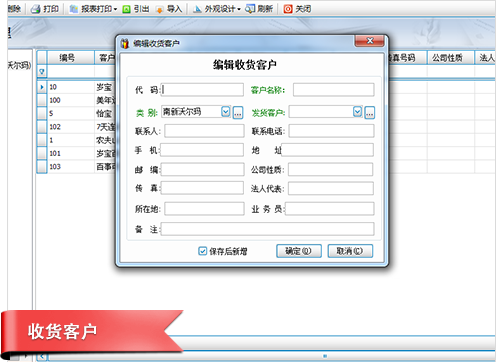Click the 引出 export icon
Screen dimensions: 498x362
coord(126,9)
